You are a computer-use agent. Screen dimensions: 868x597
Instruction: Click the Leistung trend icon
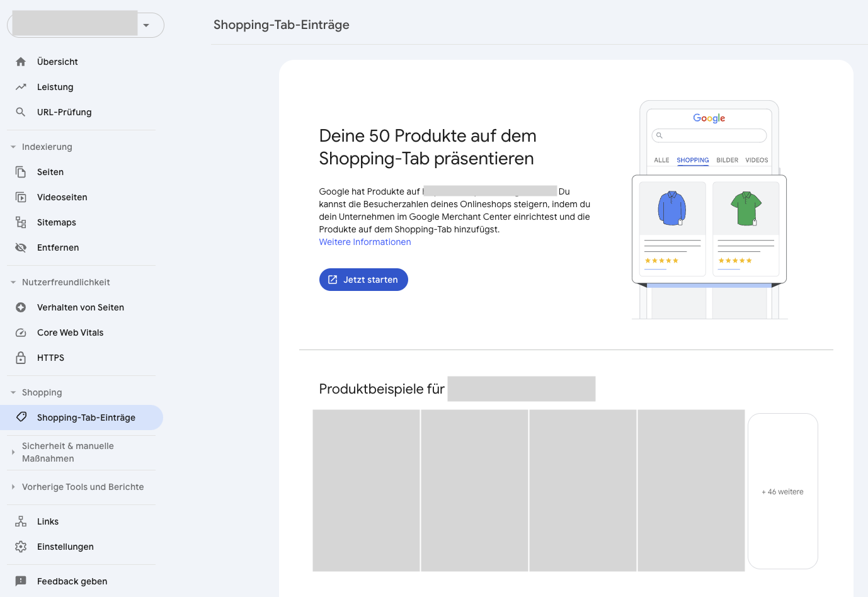click(x=21, y=87)
